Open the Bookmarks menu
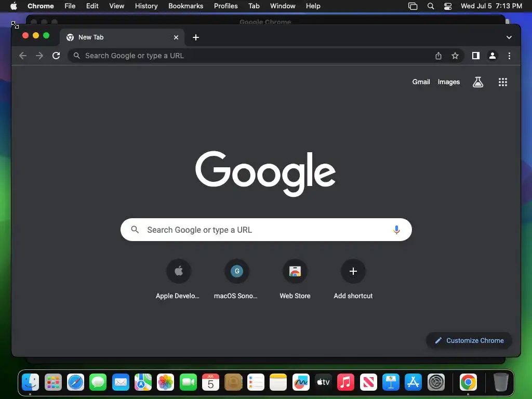 click(185, 6)
